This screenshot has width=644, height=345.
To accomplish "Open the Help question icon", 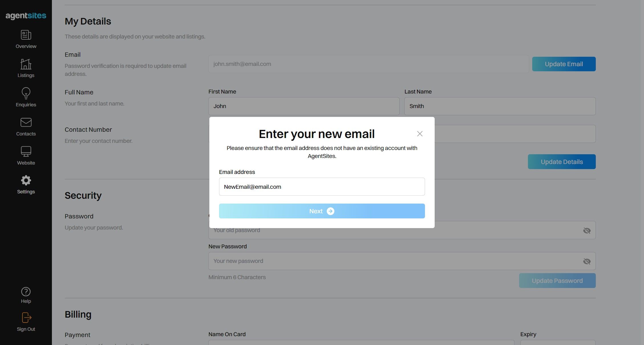I will click(26, 292).
